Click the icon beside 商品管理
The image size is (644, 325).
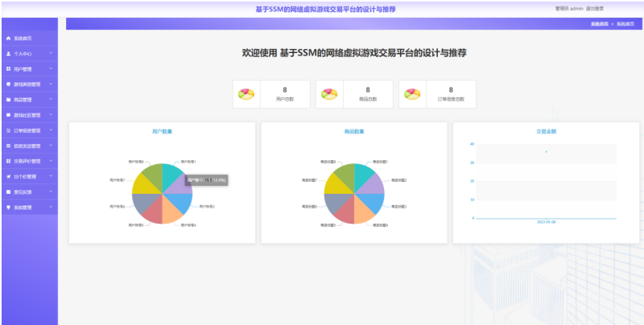pyautogui.click(x=8, y=100)
